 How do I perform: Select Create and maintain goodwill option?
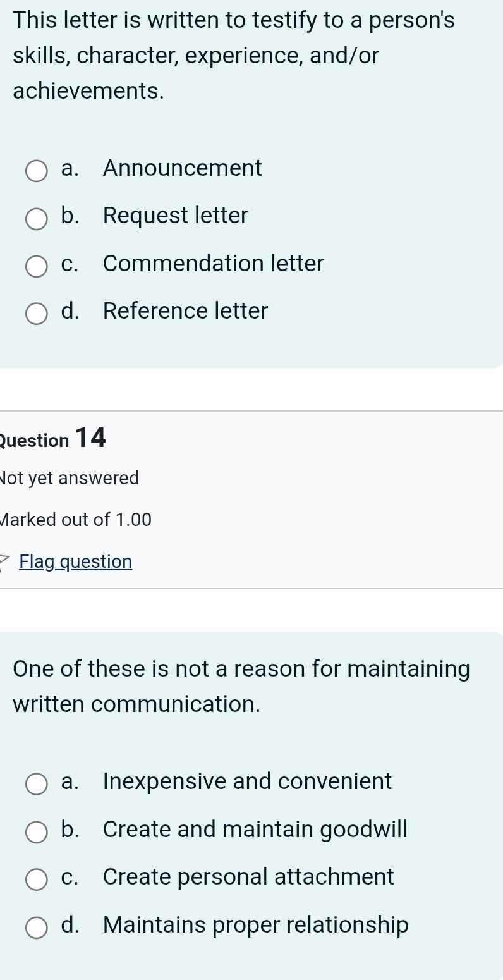point(37,832)
